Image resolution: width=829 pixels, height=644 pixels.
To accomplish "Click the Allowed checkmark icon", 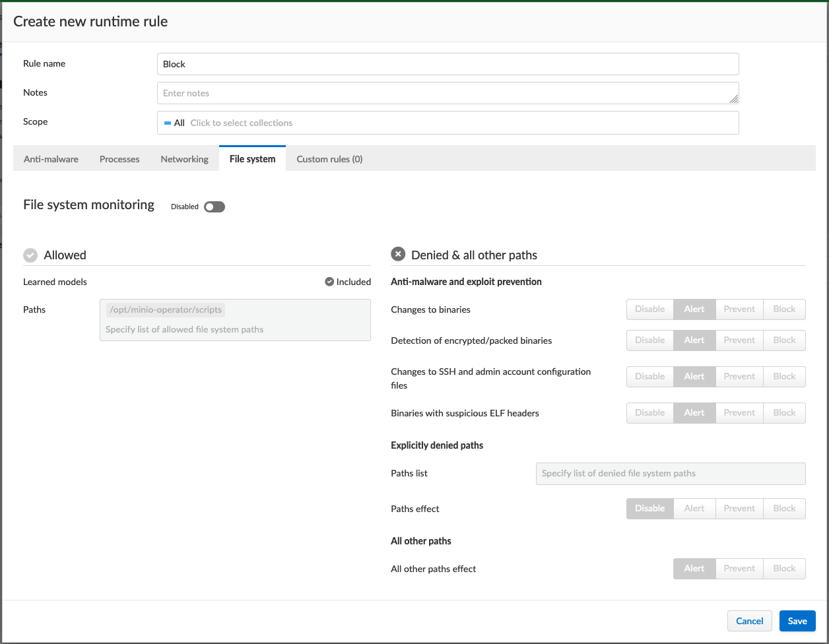I will pyautogui.click(x=30, y=255).
